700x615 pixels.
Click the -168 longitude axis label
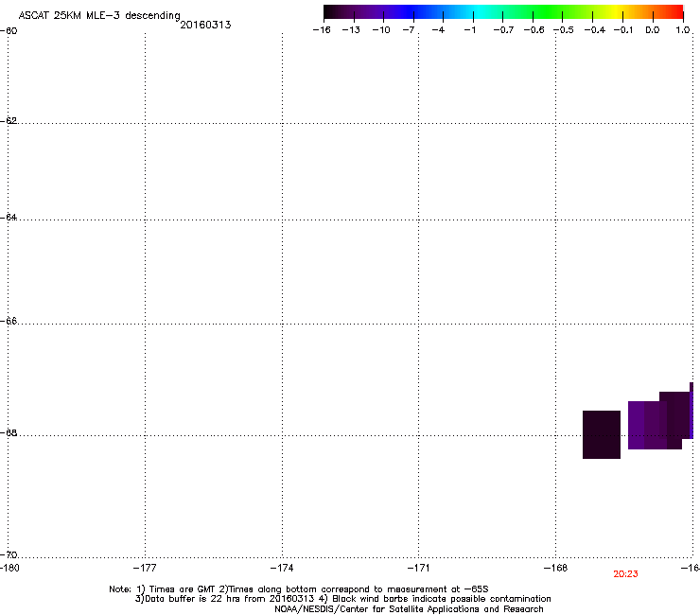tap(555, 568)
